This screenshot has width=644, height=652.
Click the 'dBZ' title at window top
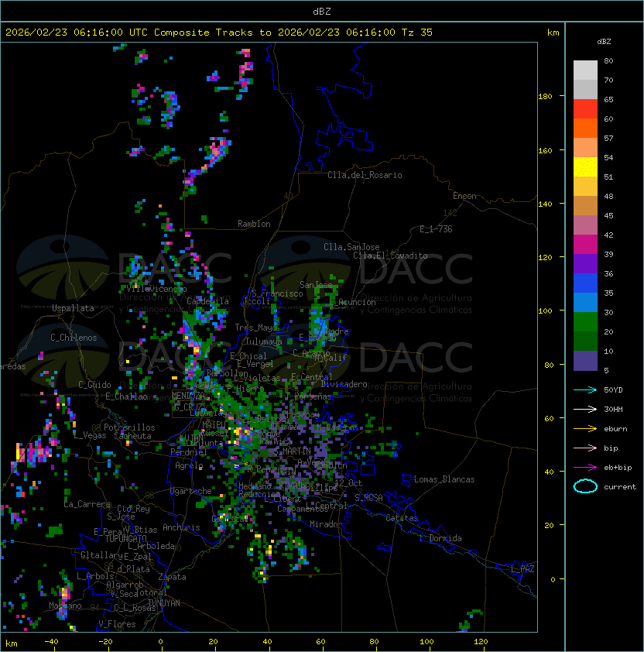point(322,12)
